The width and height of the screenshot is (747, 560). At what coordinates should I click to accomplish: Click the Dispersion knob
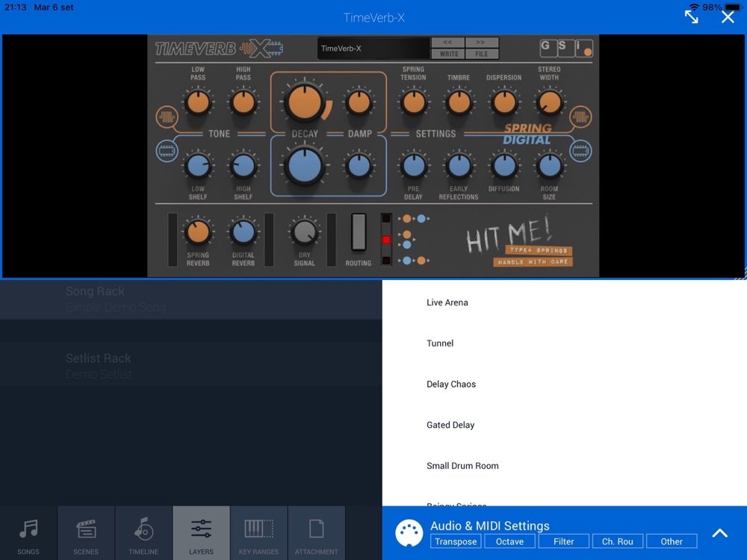[504, 102]
